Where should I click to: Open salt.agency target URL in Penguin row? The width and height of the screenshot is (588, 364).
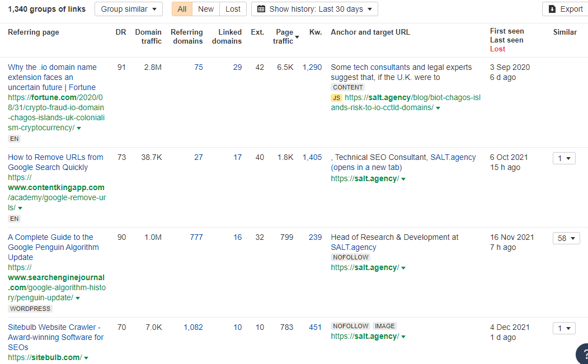tap(365, 268)
